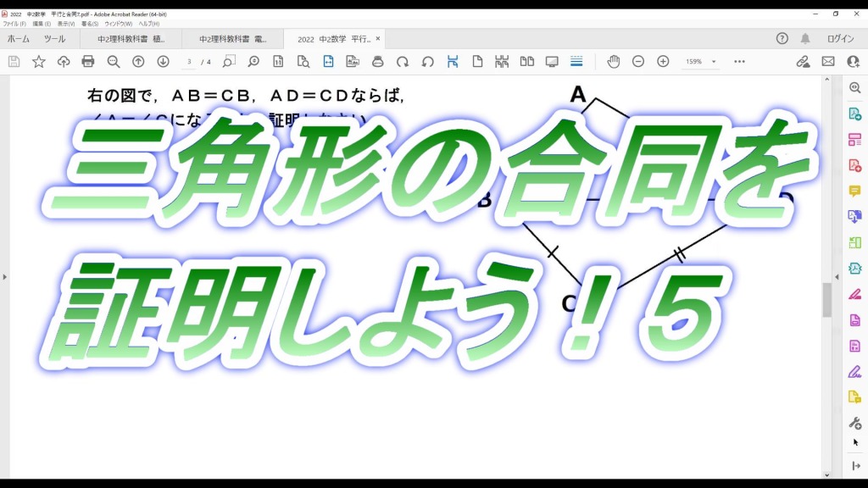Rotate the page clockwise
868x488 pixels.
[403, 62]
